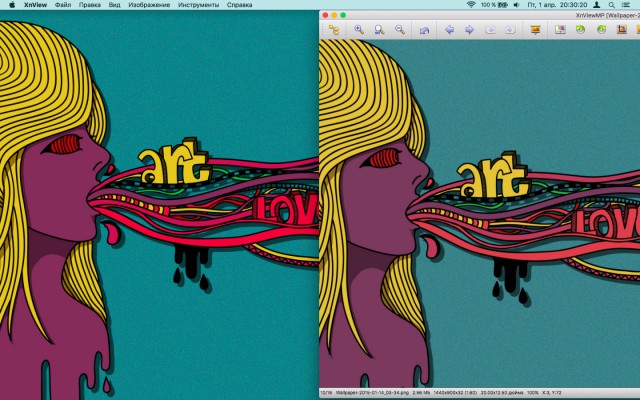Start slideshow via the projector screen icon
The width and height of the screenshot is (640, 400).
pyautogui.click(x=535, y=30)
